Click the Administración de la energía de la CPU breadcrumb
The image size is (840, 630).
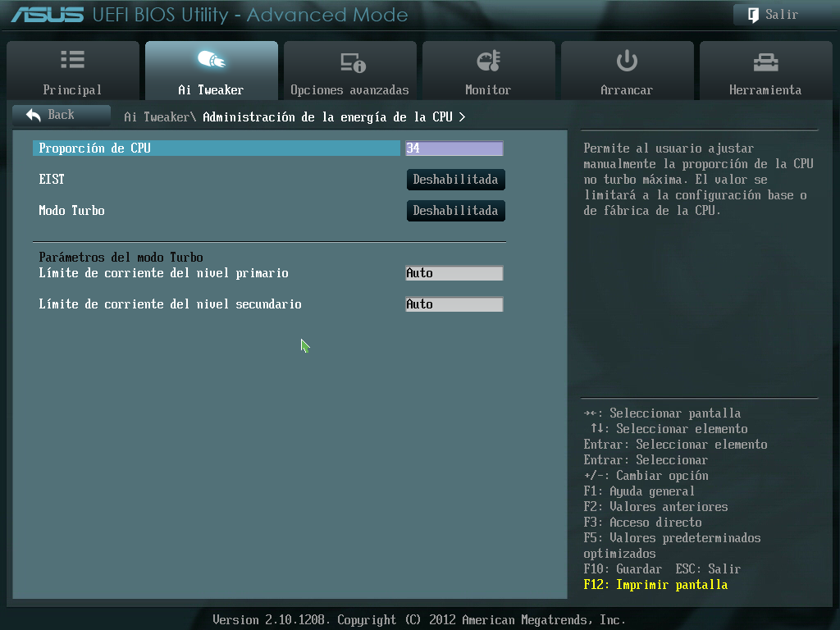(327, 116)
